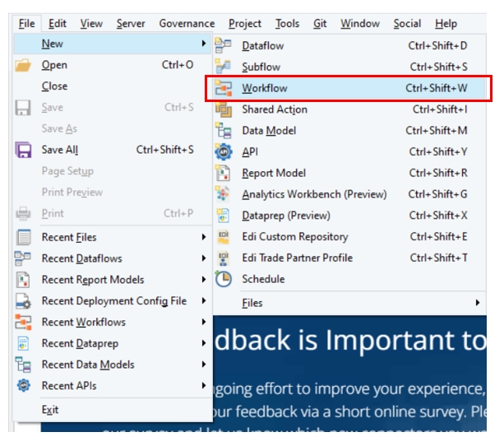Image resolution: width=504 pixels, height=446 pixels.
Task: Click Ctrl+Shift+X shortcut text
Action: click(x=438, y=215)
